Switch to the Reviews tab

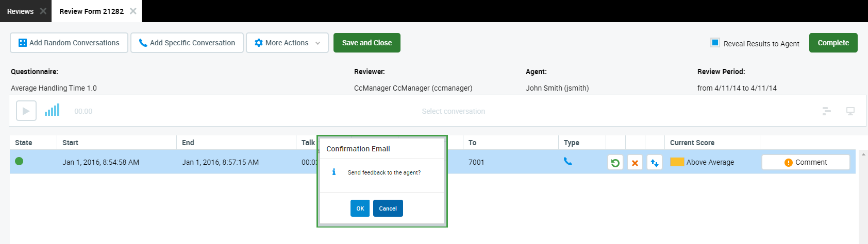[20, 11]
